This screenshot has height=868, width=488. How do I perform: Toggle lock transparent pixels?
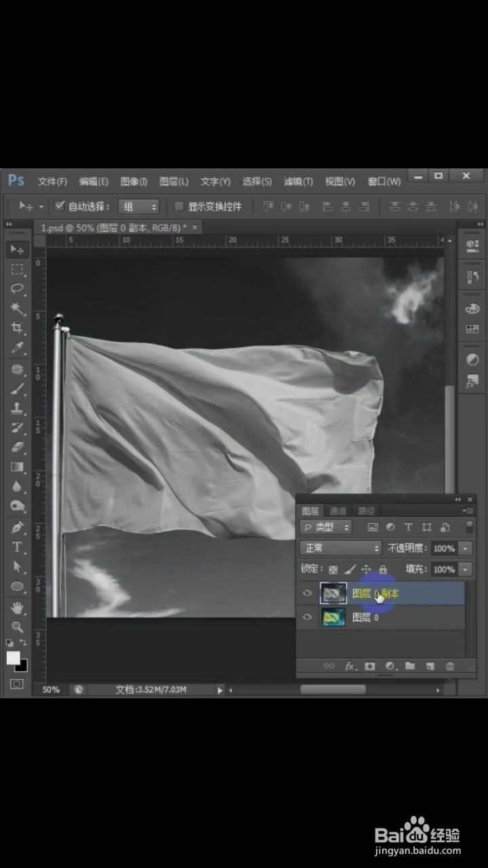[333, 570]
